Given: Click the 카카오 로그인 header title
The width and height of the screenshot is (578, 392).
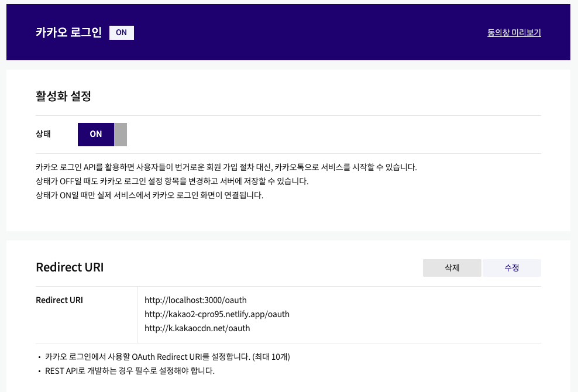Looking at the screenshot, I should [x=68, y=32].
